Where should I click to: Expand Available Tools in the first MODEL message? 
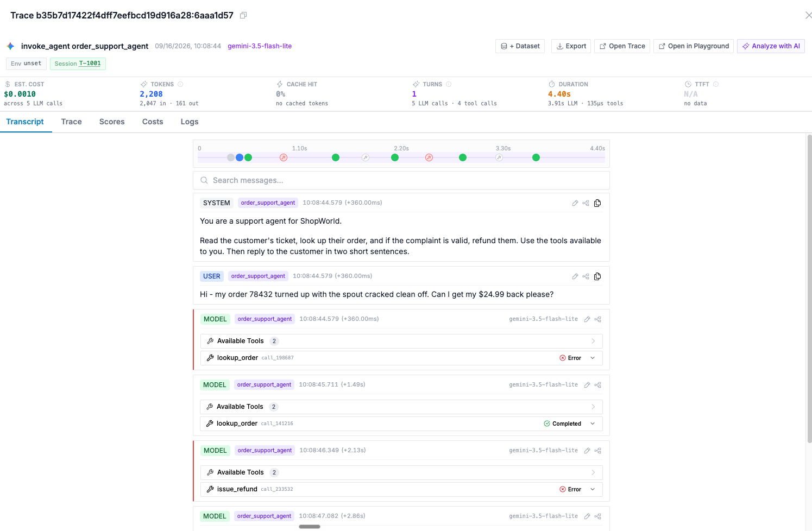point(401,341)
